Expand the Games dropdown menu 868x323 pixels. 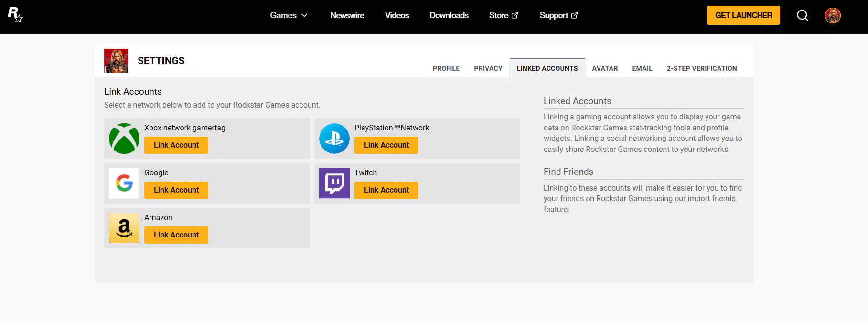[x=289, y=15]
